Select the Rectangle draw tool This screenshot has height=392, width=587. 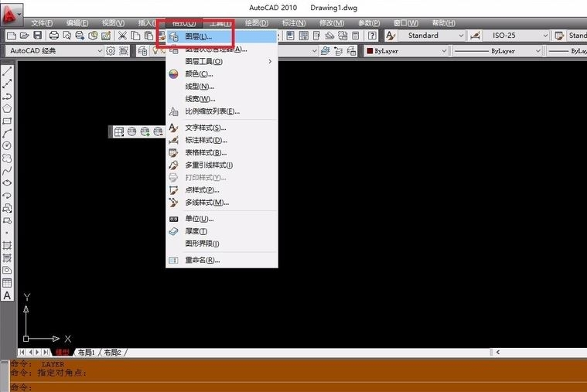(7, 121)
